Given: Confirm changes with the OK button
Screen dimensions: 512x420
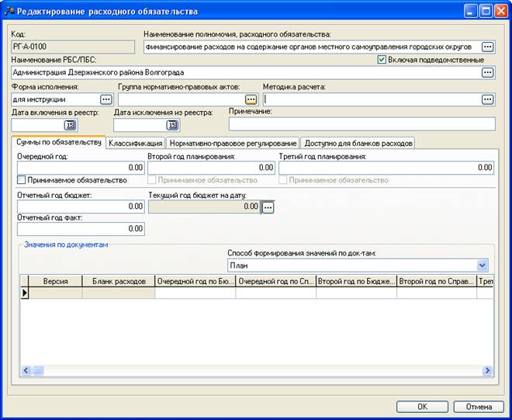Looking at the screenshot, I should pos(422,407).
